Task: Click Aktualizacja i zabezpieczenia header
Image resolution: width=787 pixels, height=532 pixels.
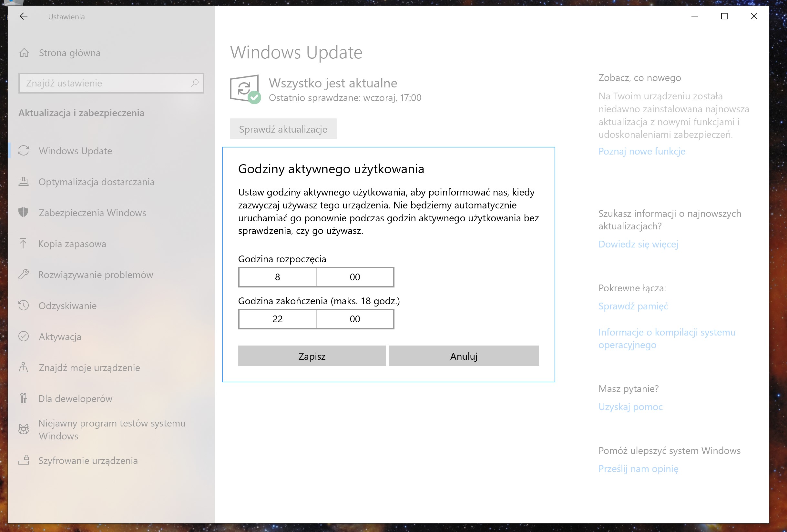Action: 81,113
